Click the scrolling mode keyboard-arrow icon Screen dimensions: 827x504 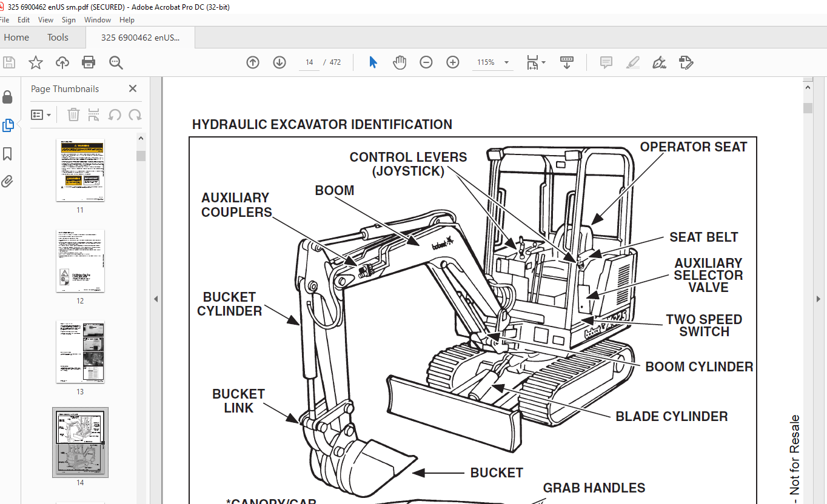point(567,62)
